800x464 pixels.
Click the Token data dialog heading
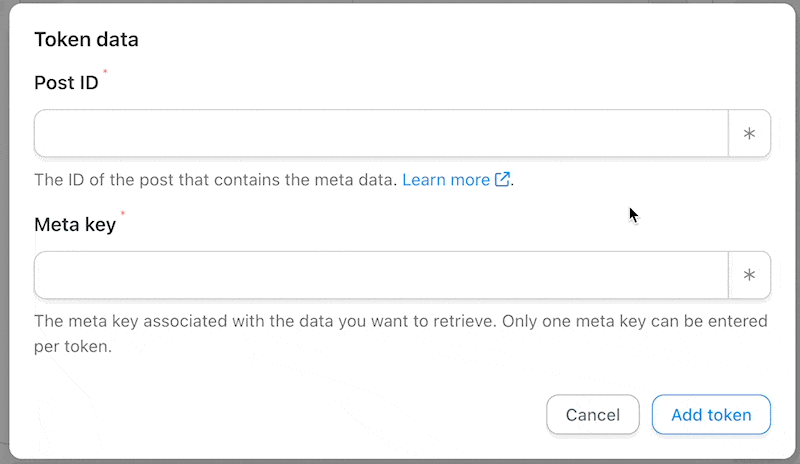pos(86,40)
